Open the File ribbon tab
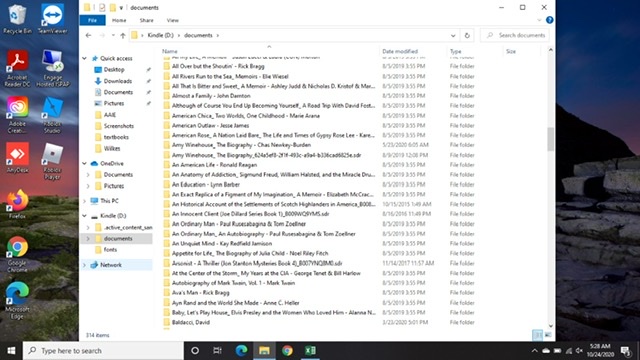The width and height of the screenshot is (640, 360). coord(92,20)
